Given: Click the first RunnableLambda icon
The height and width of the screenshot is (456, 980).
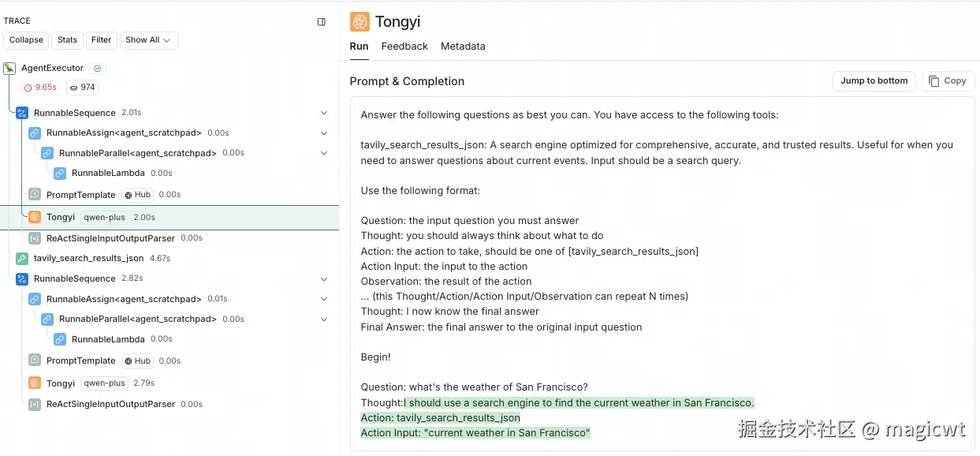Looking at the screenshot, I should 60,173.
